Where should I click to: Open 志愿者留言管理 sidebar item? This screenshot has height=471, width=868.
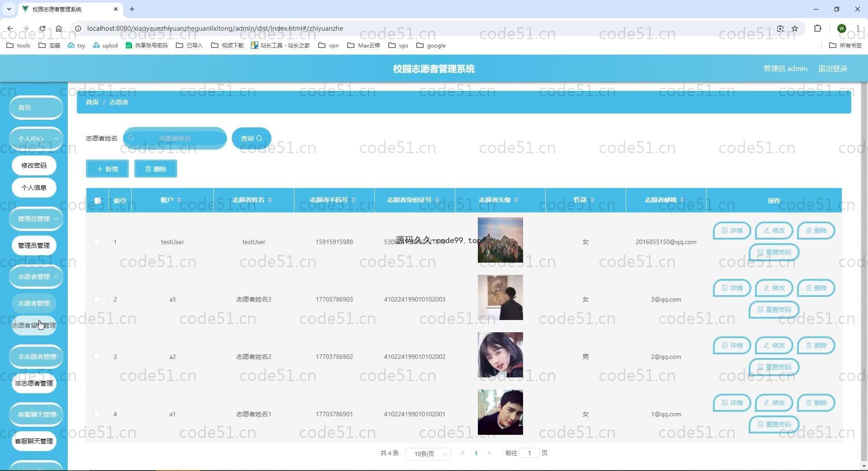tap(34, 325)
